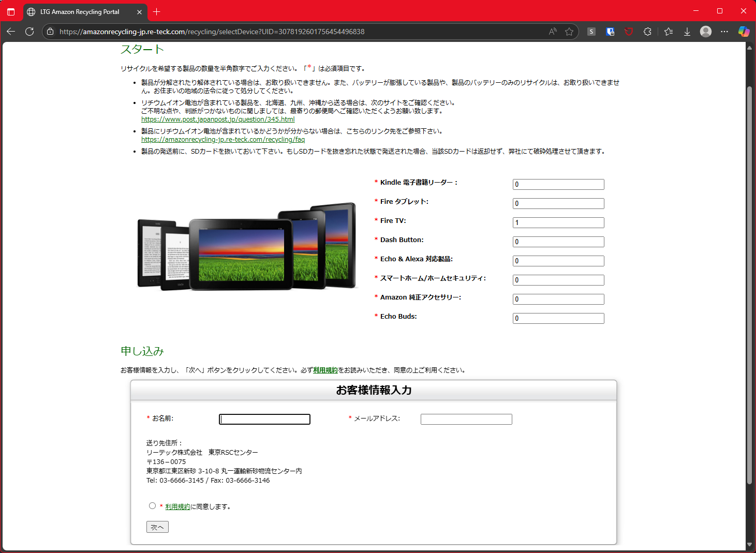
Task: Open the browser profile avatar
Action: pos(706,32)
